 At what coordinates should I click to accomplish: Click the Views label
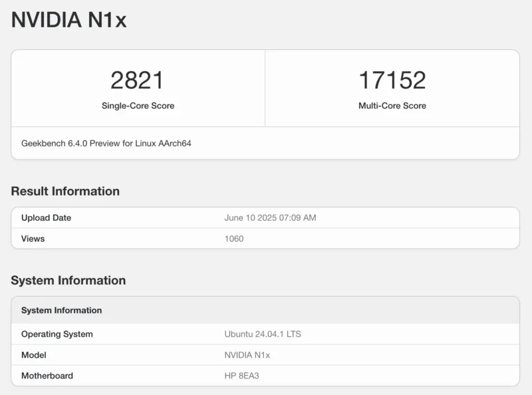coord(33,239)
